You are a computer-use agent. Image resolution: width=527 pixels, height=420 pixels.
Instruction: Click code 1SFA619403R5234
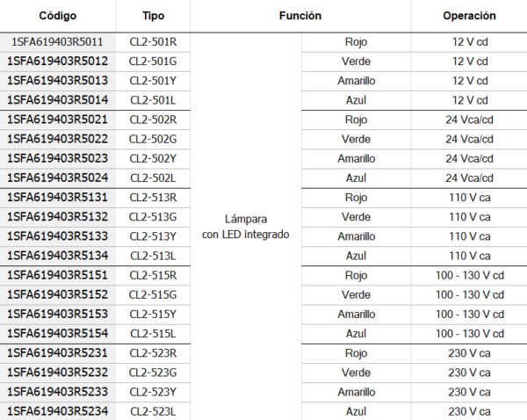tap(57, 411)
